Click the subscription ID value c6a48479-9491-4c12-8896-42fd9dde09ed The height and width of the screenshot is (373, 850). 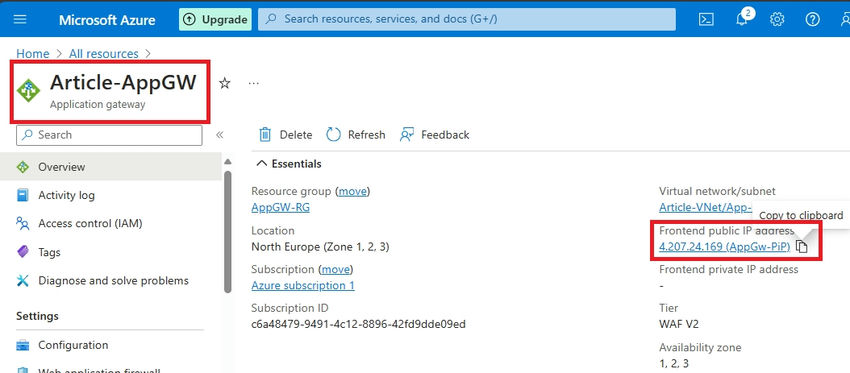tap(359, 325)
